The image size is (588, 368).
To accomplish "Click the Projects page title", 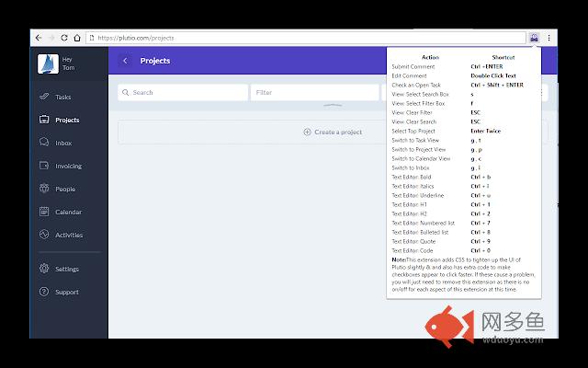I will click(x=155, y=61).
